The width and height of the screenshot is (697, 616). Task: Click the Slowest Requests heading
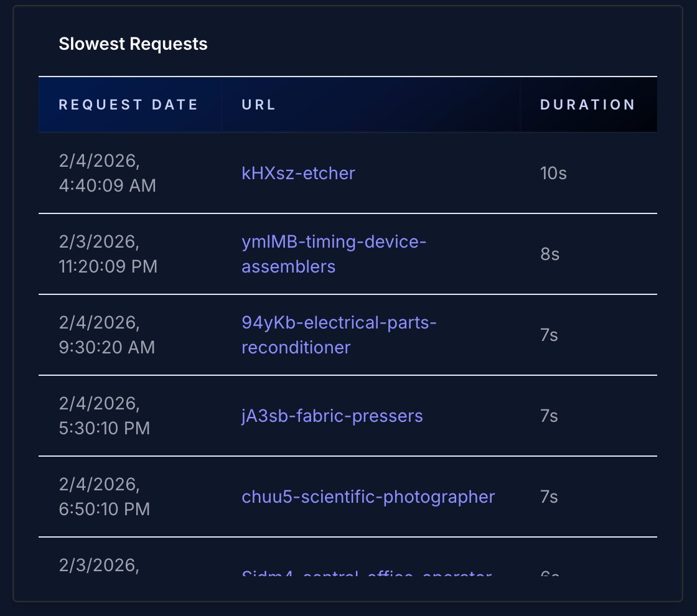[134, 44]
